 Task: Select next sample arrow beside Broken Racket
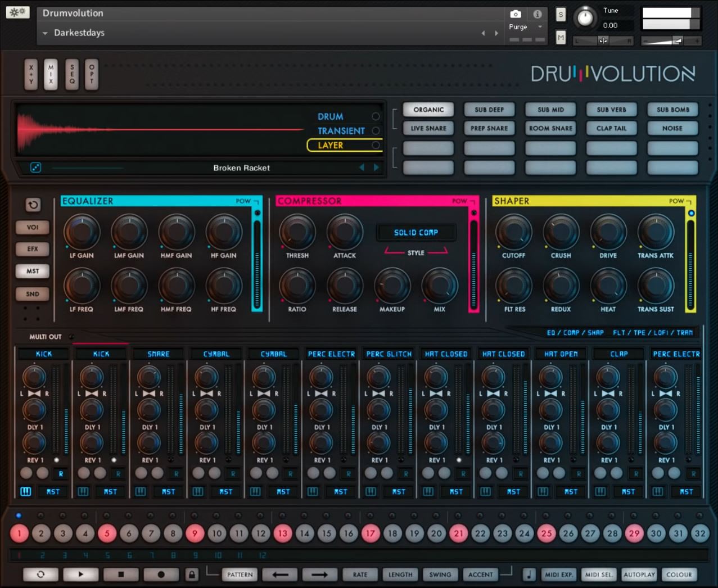376,168
